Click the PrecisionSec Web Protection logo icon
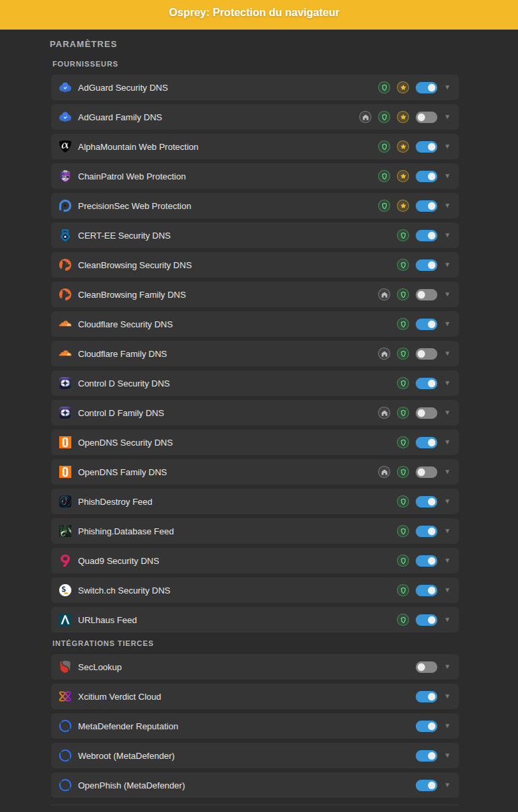The height and width of the screenshot is (812, 518). 65,206
